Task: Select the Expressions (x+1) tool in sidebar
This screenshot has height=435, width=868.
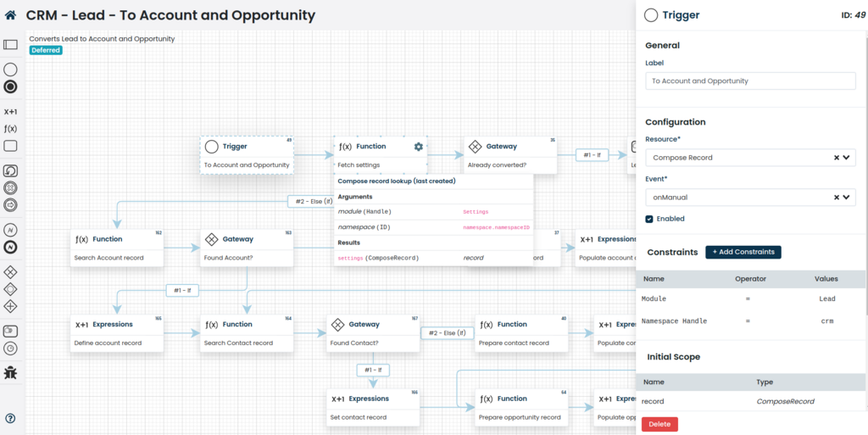Action: (10, 111)
